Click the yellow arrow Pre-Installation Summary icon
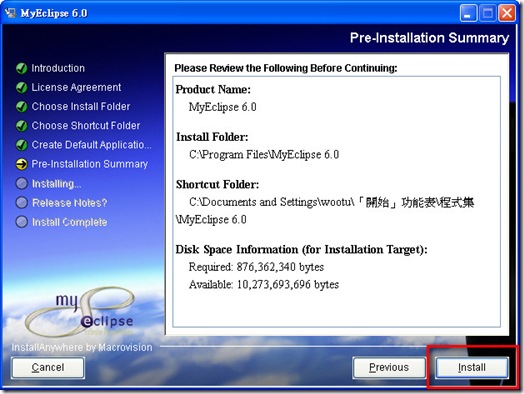 pyautogui.click(x=22, y=164)
